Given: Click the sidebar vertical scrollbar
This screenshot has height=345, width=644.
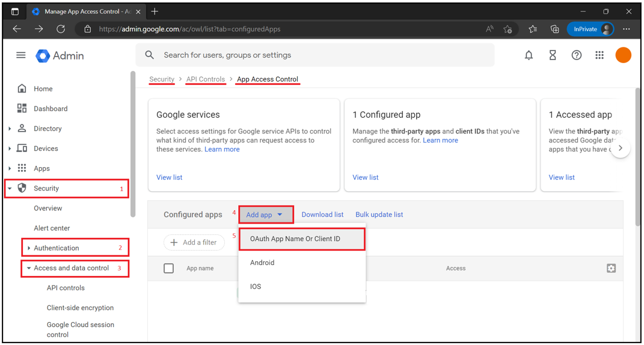Looking at the screenshot, I should pyautogui.click(x=133, y=144).
